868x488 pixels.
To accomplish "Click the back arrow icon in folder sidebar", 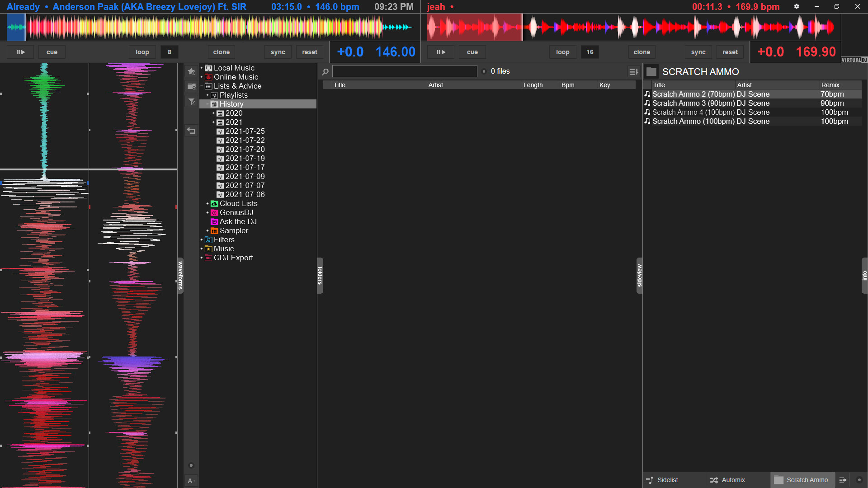I will click(x=191, y=131).
